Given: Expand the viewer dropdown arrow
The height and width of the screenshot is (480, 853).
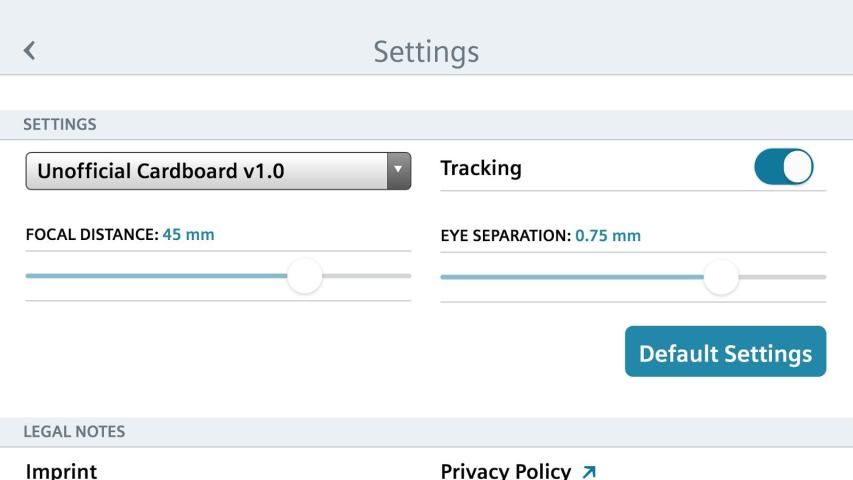Looking at the screenshot, I should pos(399,171).
